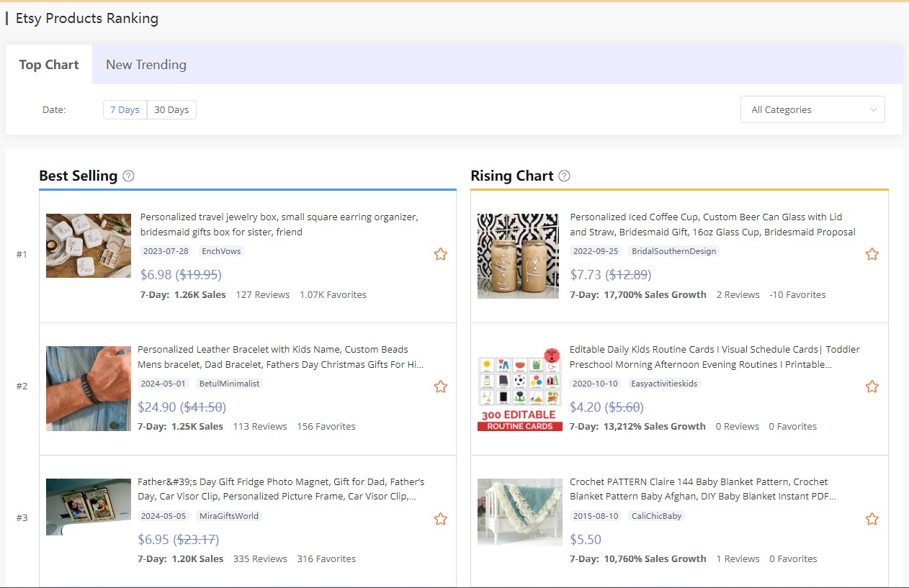Image resolution: width=909 pixels, height=588 pixels.
Task: Click the help icon beside Rising Chart
Action: [564, 176]
